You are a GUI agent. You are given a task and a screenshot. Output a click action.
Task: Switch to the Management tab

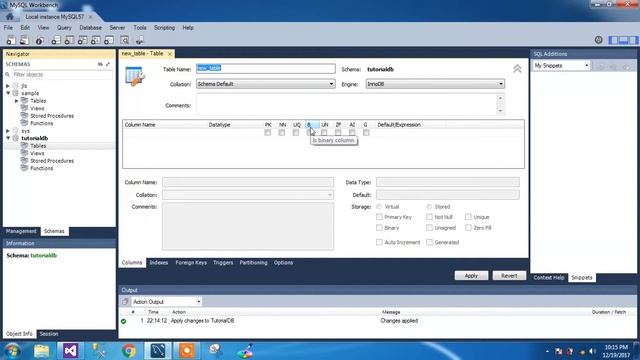pos(21,231)
